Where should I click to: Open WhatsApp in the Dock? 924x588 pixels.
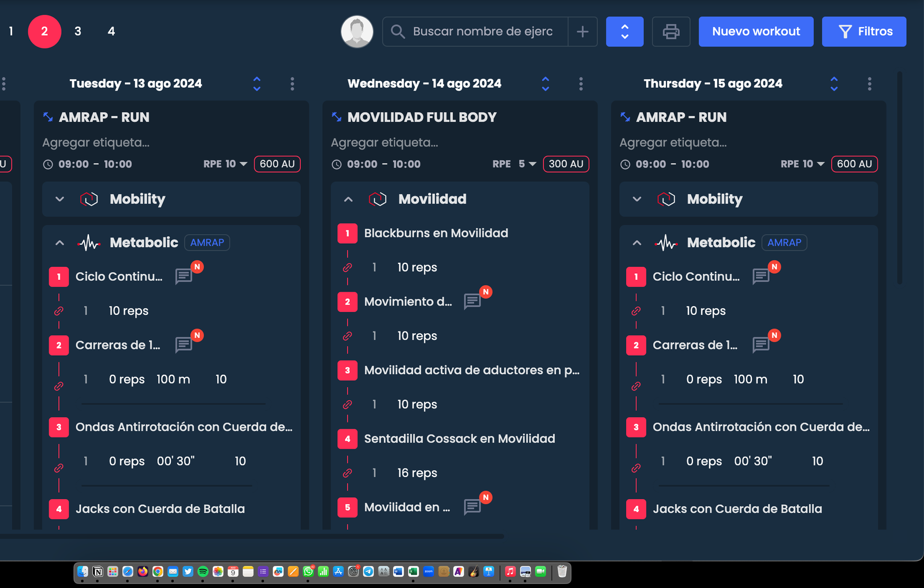(x=308, y=572)
